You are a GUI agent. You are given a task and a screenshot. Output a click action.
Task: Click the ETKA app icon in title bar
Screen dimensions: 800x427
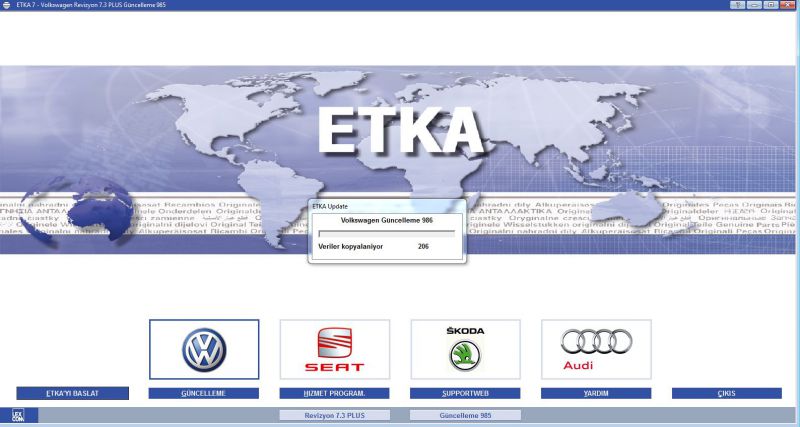coord(7,5)
